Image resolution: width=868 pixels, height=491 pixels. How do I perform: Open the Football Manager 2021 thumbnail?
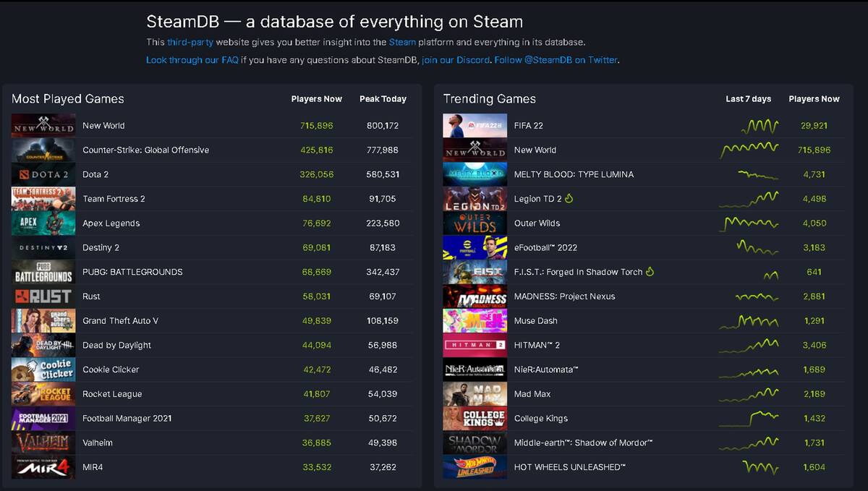(43, 419)
